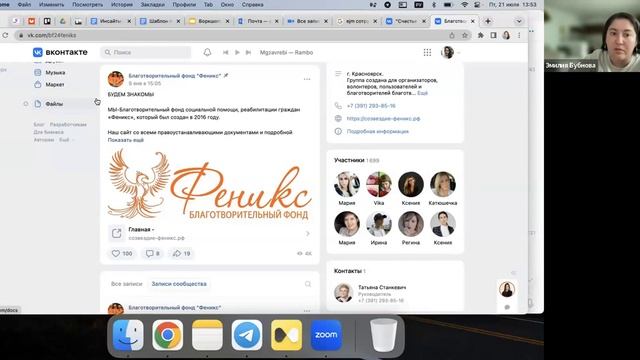The width and height of the screenshot is (640, 360).
Task: Share the Феникс pinned post
Action: 181,253
